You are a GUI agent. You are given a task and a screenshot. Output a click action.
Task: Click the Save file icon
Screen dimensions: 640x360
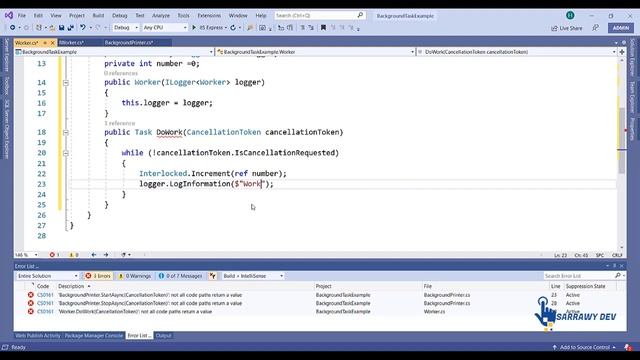point(61,28)
